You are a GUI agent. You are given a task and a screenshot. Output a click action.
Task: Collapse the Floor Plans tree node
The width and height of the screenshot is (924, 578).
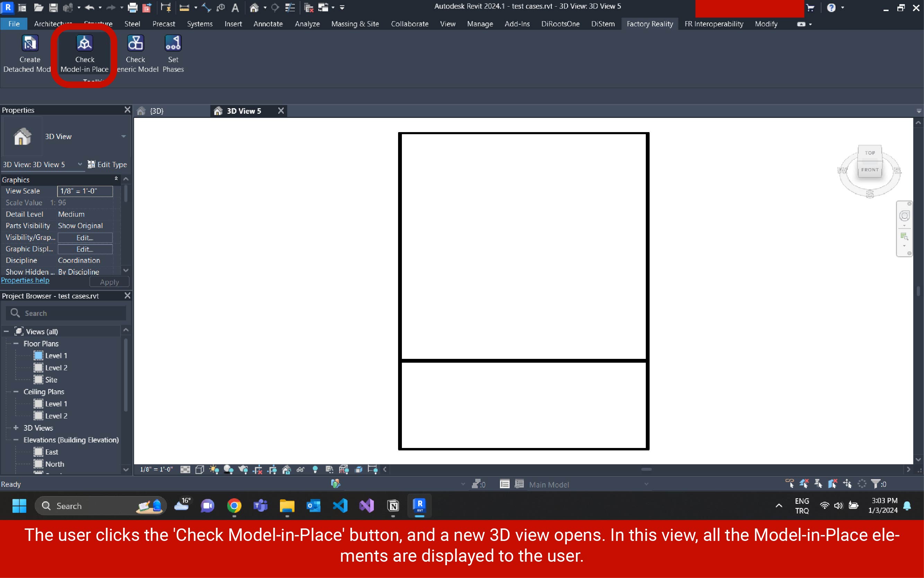[x=16, y=344]
